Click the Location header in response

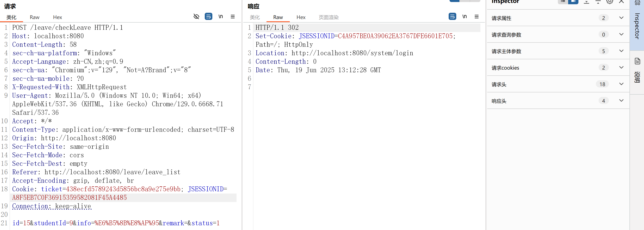[x=334, y=53]
